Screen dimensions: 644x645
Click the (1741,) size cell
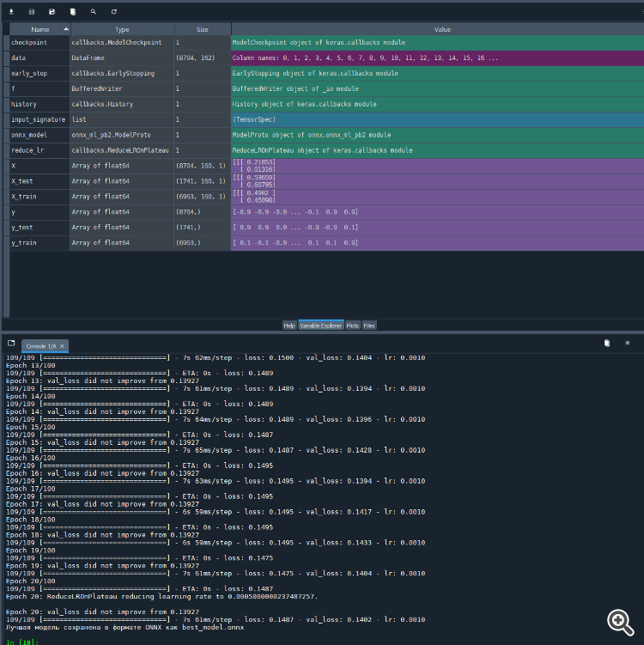203,228
